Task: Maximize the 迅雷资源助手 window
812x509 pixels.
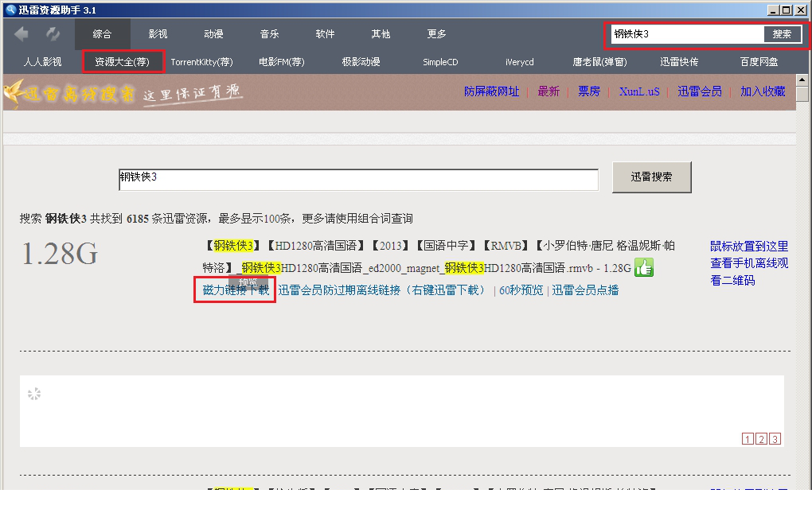Action: pyautogui.click(x=786, y=10)
